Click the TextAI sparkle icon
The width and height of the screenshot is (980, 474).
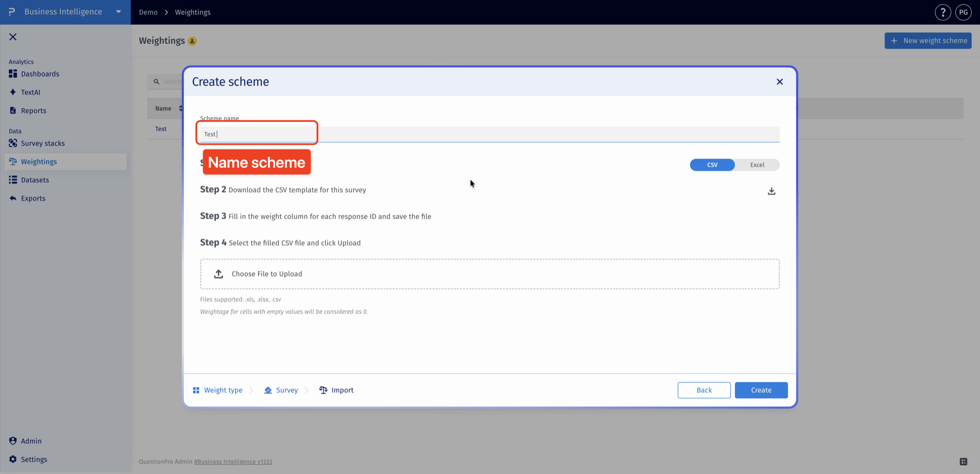pyautogui.click(x=13, y=92)
